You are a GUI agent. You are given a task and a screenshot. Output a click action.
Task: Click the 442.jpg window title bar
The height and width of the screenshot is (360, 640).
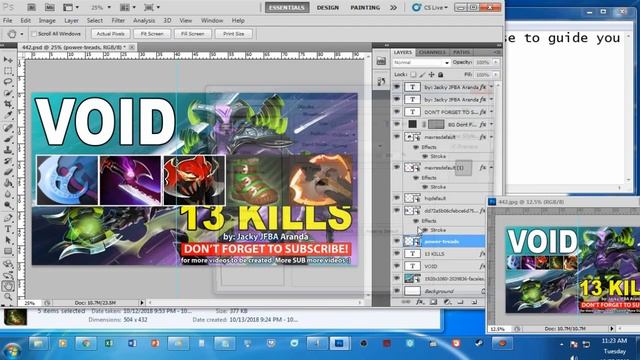click(x=563, y=202)
